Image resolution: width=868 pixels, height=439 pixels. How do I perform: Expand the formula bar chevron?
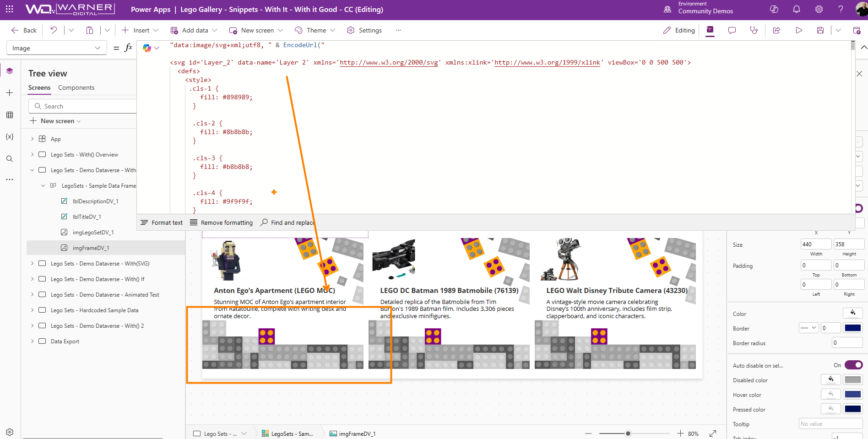point(863,48)
